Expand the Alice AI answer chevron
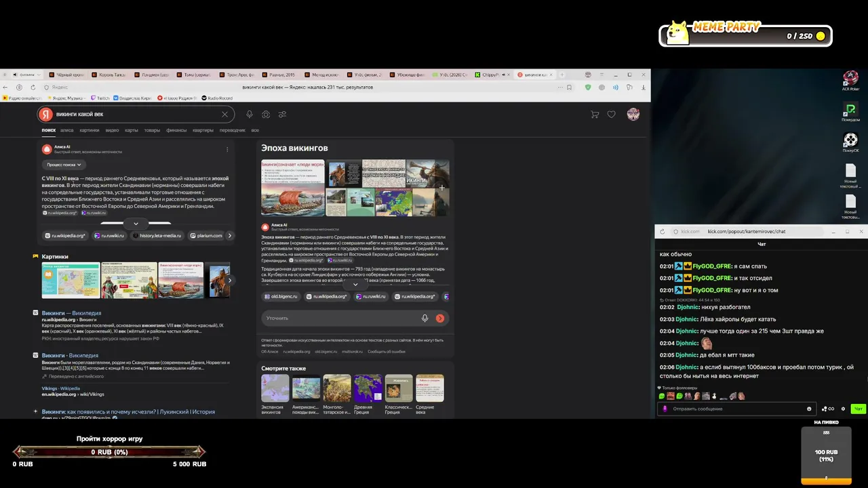868x488 pixels. coord(136,224)
